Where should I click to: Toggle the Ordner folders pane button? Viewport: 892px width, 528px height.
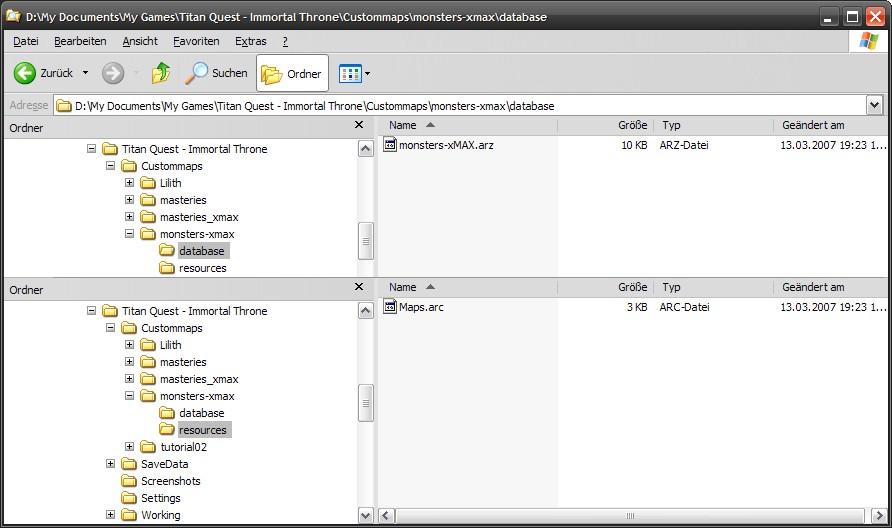(292, 73)
